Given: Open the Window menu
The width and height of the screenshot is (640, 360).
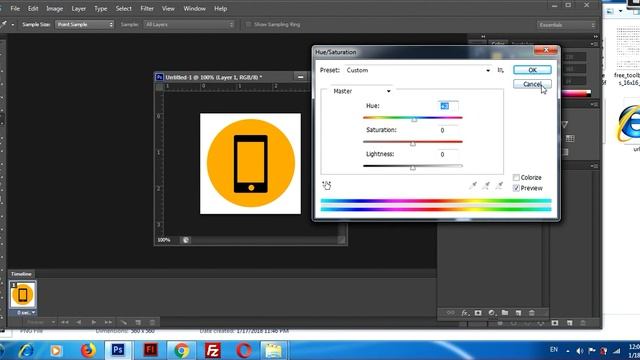Looking at the screenshot, I should [194, 9].
